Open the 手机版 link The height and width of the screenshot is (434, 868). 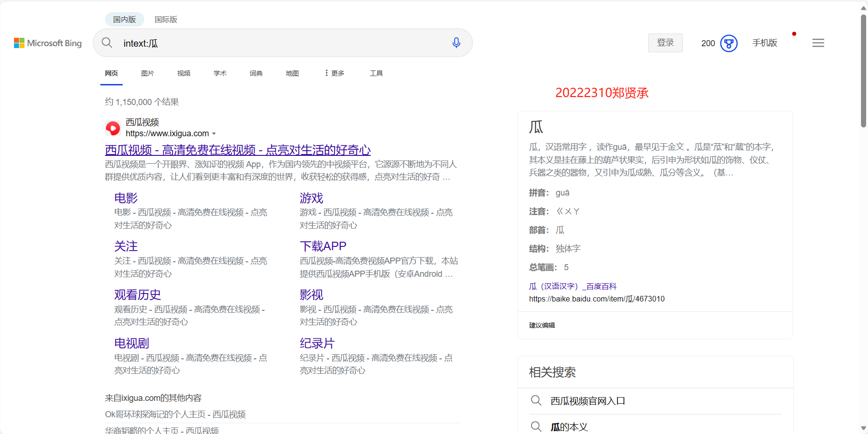pyautogui.click(x=765, y=43)
